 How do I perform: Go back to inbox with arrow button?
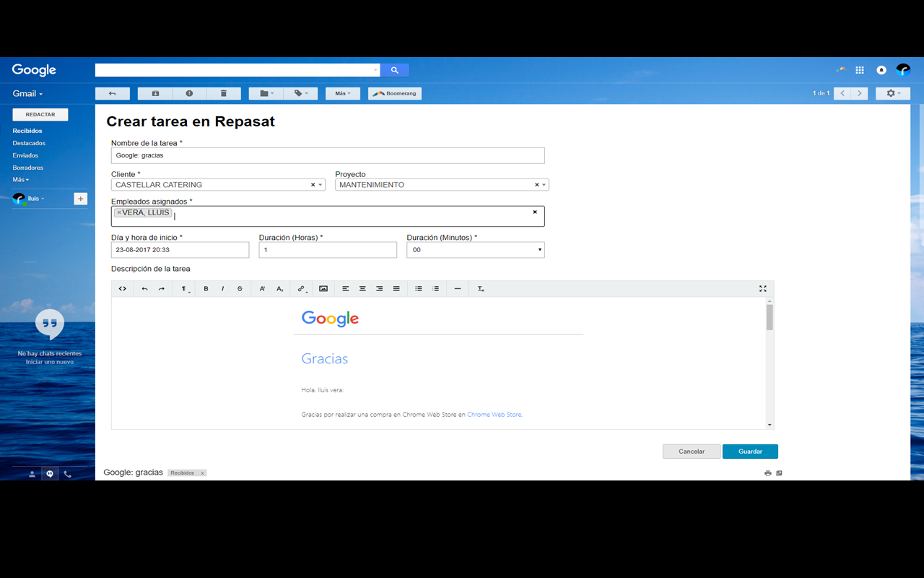coord(113,93)
